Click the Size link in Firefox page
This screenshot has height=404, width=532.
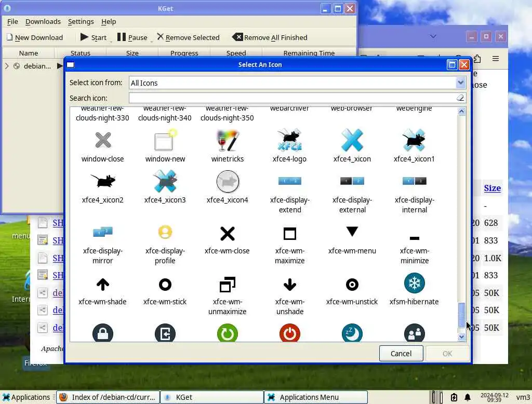coord(493,188)
